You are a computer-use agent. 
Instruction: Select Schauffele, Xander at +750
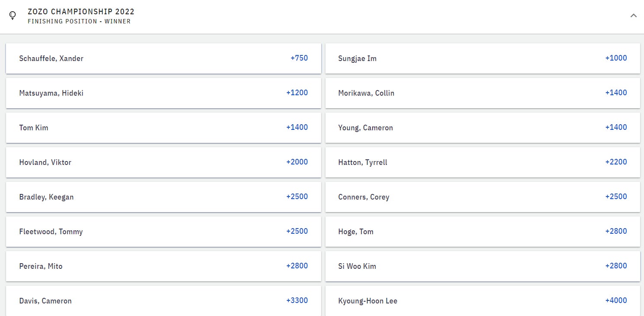pos(163,58)
